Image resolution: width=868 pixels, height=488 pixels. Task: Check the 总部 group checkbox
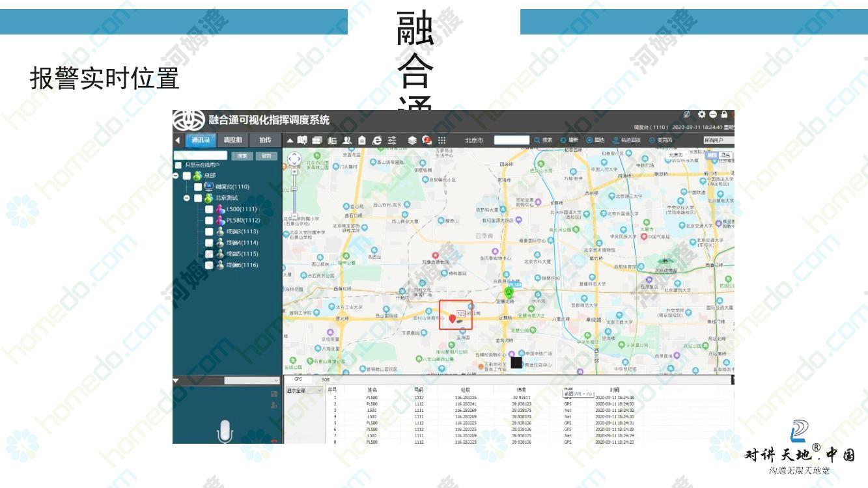(x=187, y=176)
